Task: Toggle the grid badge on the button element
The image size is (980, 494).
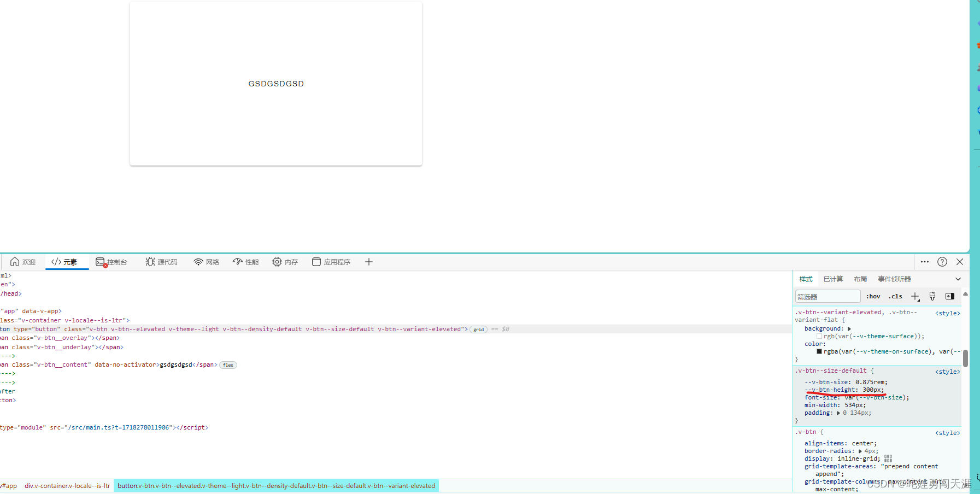Action: 479,330
